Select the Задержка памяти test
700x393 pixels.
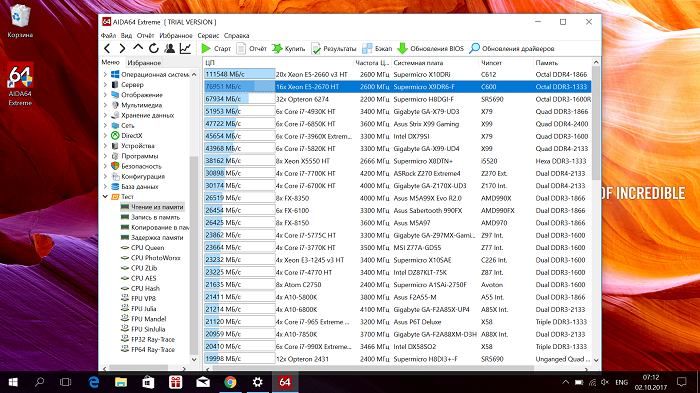point(157,238)
